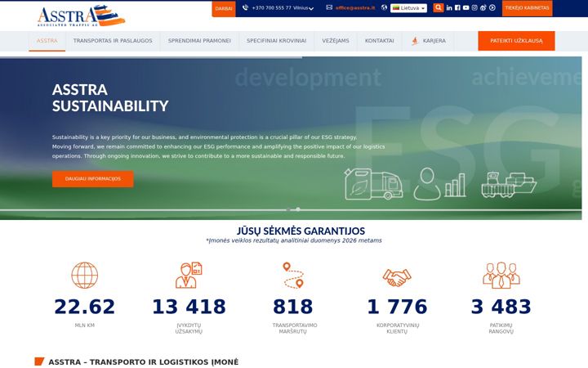Click the cargo ship banner icon
Viewport: 588px width, 368px height.
(x=509, y=184)
